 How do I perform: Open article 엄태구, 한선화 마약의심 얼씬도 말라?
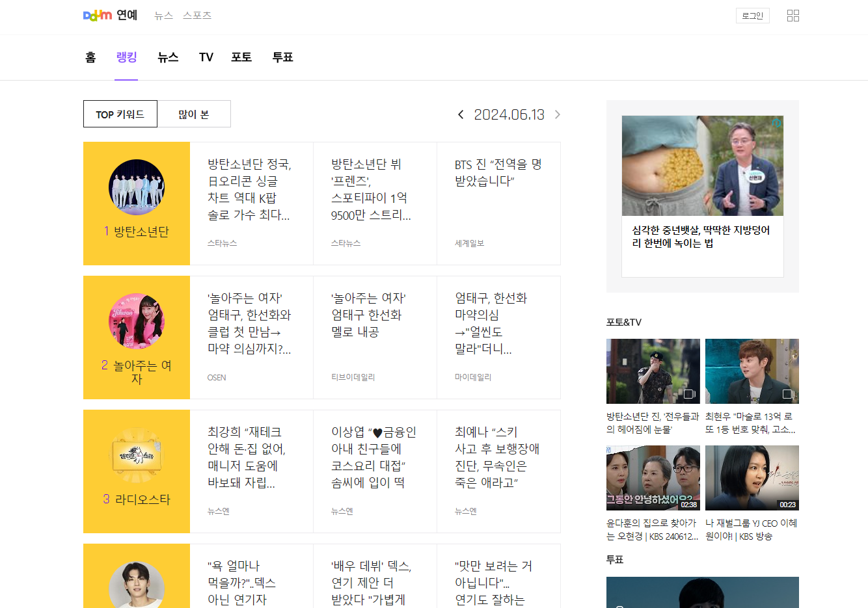point(491,323)
